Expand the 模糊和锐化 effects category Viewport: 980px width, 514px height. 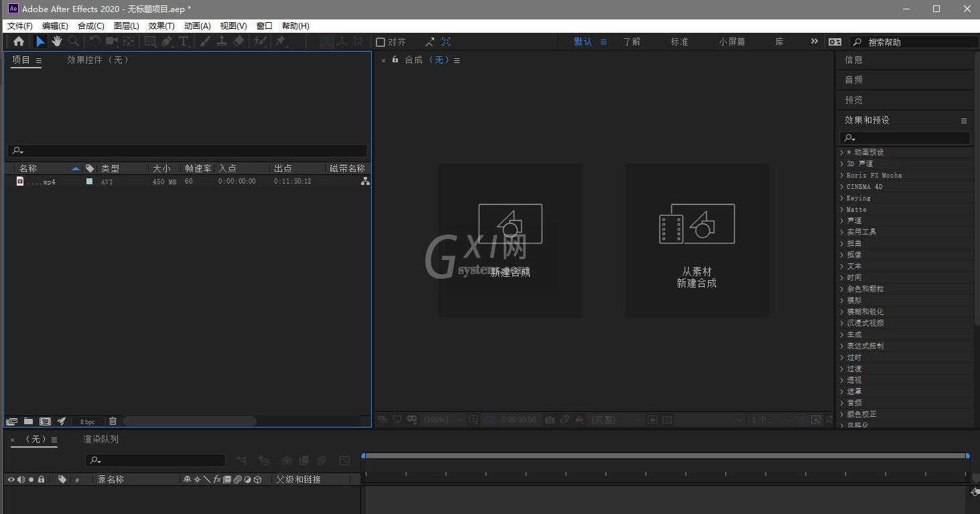(x=842, y=312)
